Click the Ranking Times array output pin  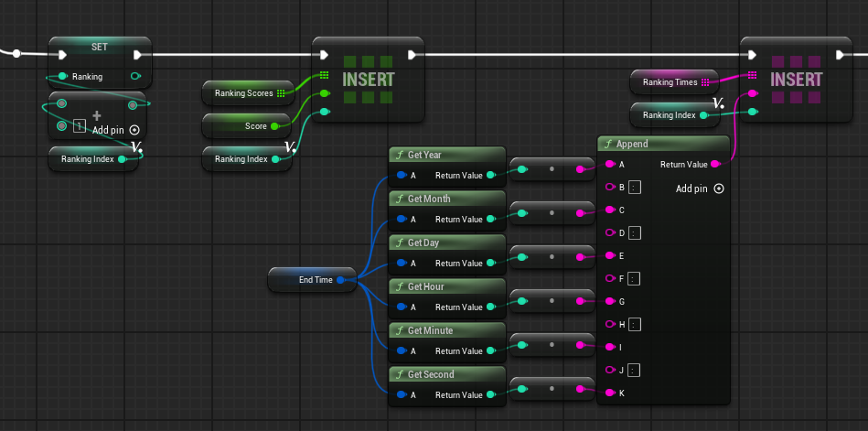(705, 82)
